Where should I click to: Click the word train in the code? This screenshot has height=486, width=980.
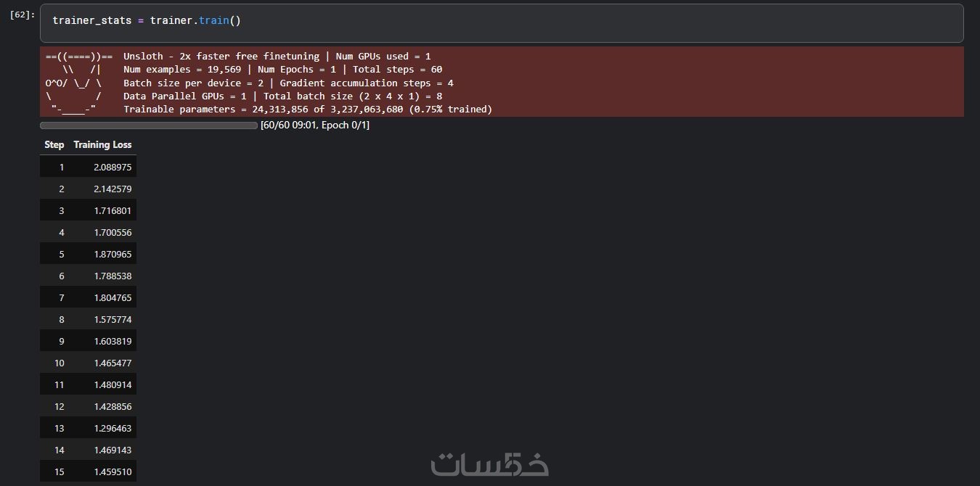tap(214, 20)
